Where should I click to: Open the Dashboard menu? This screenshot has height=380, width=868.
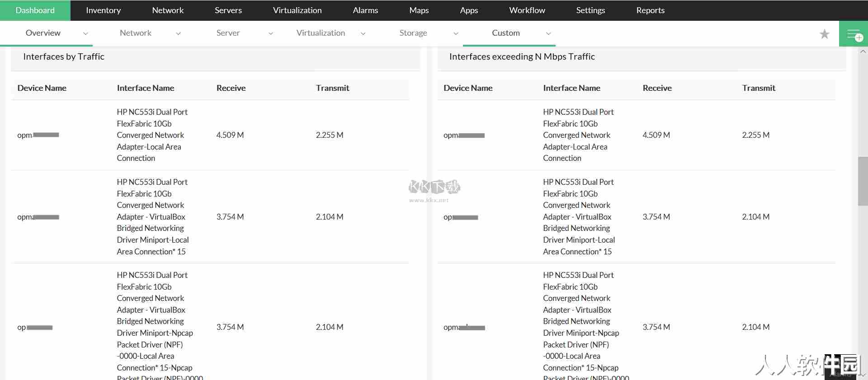point(35,10)
